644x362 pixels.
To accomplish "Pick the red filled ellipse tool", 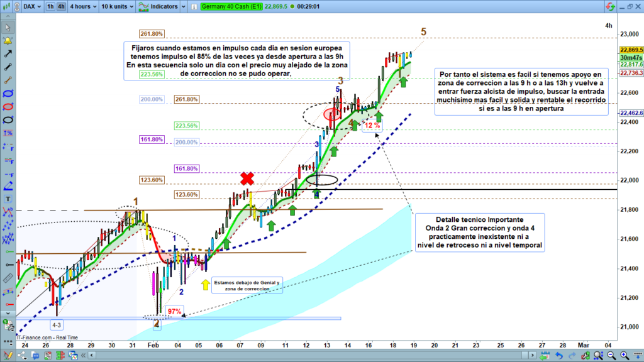I will [8, 107].
